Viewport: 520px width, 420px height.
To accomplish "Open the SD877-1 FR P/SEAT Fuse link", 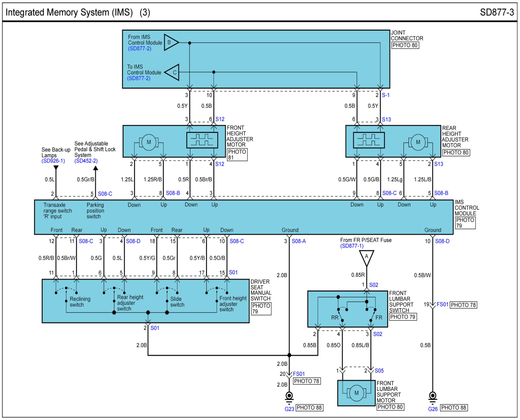I will pos(352,246).
